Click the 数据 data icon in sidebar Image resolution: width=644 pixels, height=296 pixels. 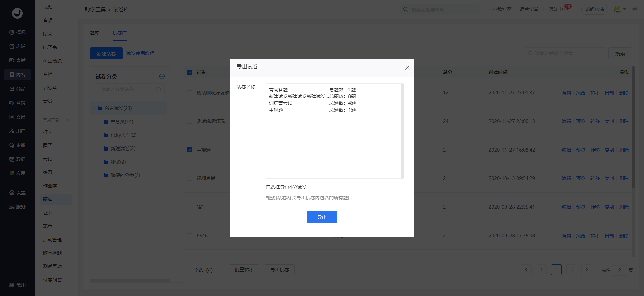12,159
